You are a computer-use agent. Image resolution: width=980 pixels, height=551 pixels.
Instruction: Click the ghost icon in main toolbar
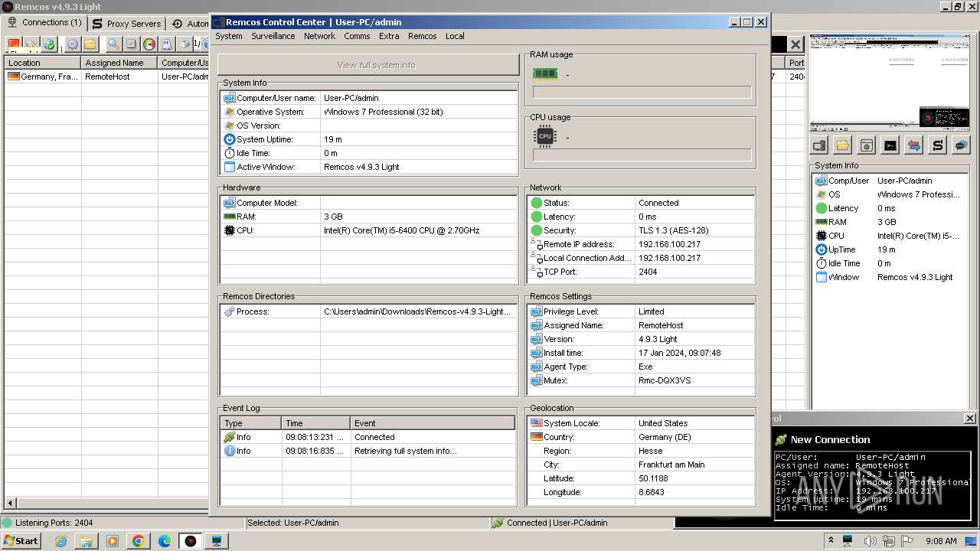click(x=167, y=44)
